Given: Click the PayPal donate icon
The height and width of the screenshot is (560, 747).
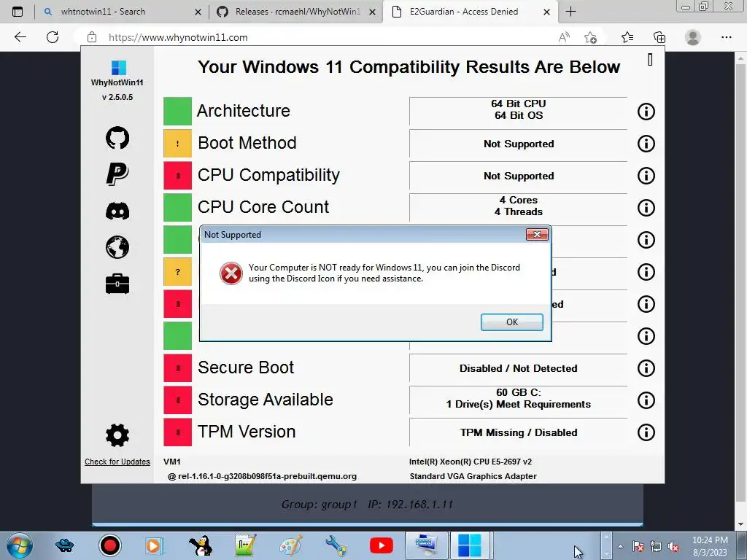Looking at the screenshot, I should click(117, 174).
